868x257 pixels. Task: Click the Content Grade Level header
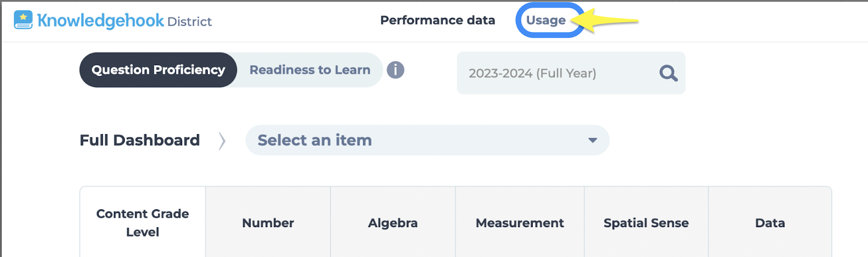(143, 223)
